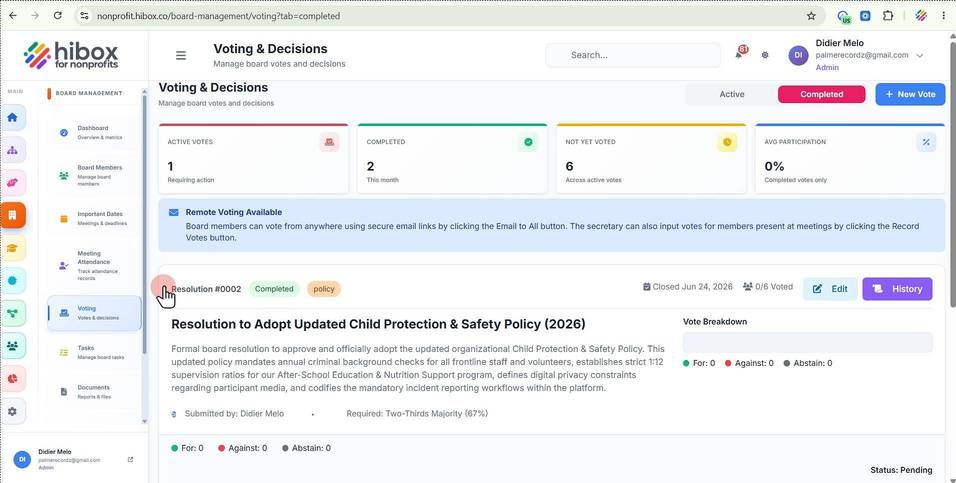Screen dimensions: 956x483
Task: Click the sidebar scroll down arrow
Action: [x=144, y=421]
